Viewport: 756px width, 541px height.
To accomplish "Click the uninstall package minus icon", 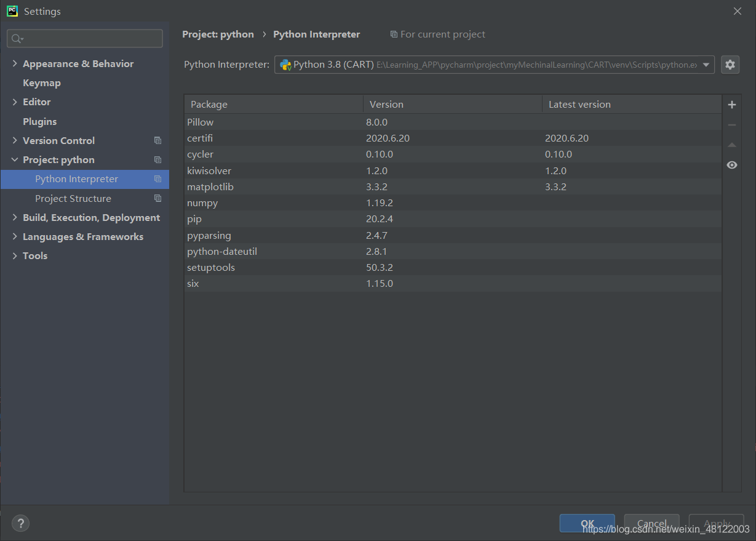I will 731,125.
